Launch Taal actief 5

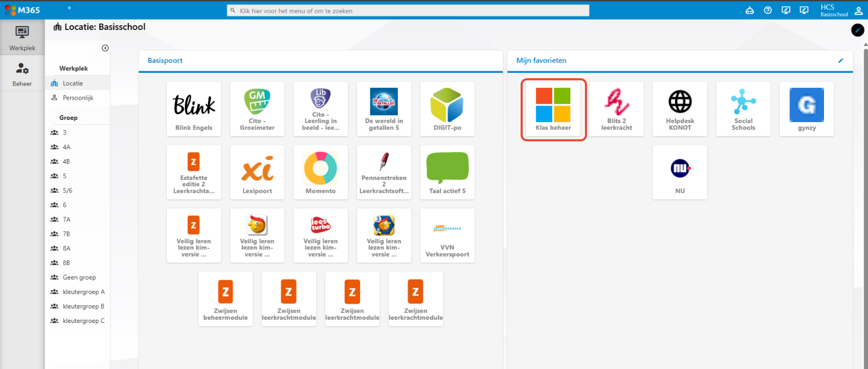point(447,172)
